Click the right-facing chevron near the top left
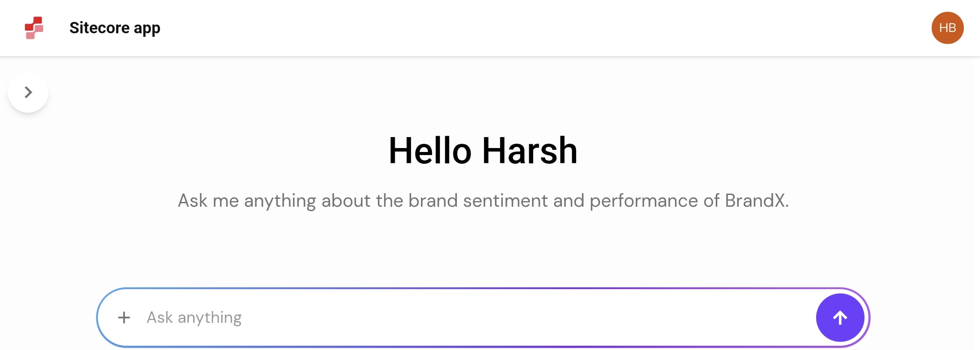This screenshot has width=980, height=350. [28, 92]
